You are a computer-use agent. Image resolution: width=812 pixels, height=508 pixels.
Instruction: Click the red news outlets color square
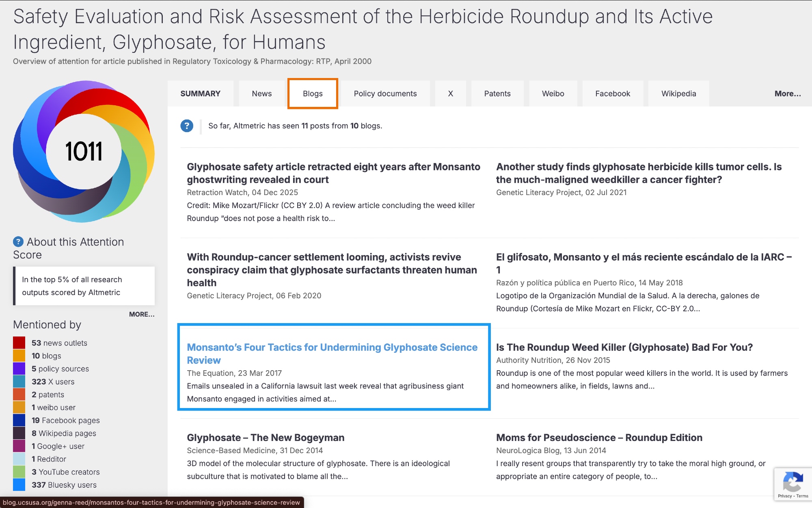tap(19, 343)
